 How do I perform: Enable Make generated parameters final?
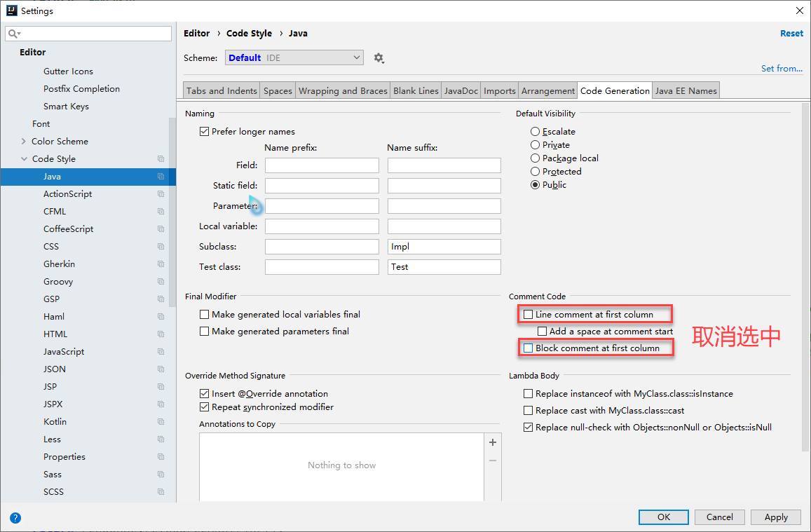(204, 332)
